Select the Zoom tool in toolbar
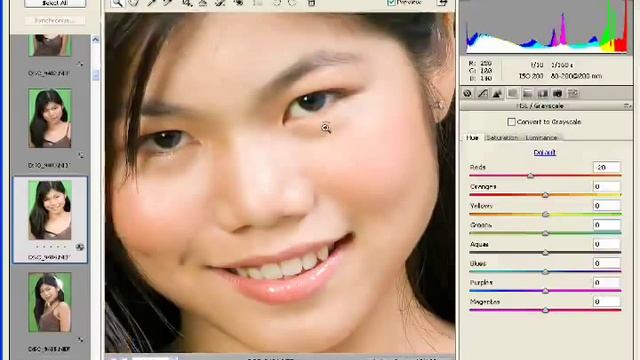Image resolution: width=640 pixels, height=360 pixels. [x=117, y=3]
